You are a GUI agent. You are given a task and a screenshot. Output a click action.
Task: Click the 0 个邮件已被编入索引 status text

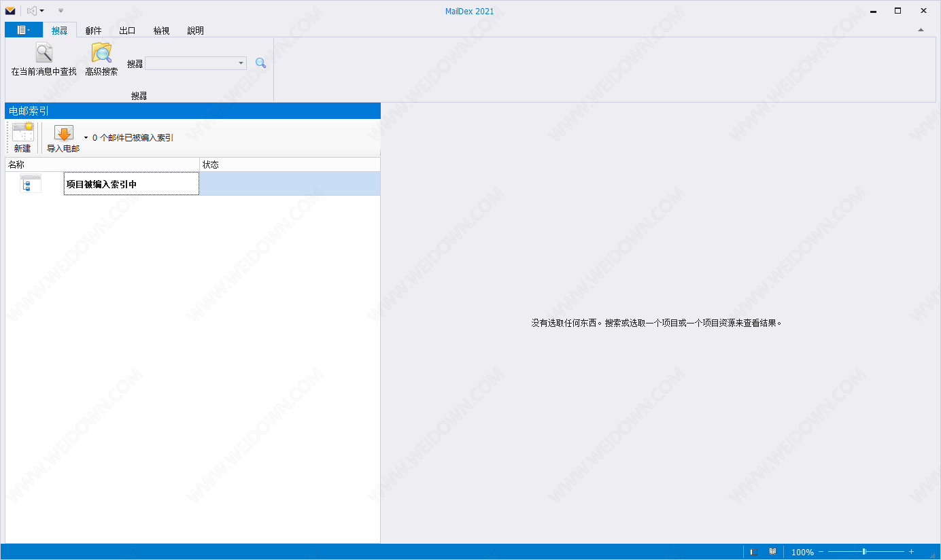[x=133, y=138]
